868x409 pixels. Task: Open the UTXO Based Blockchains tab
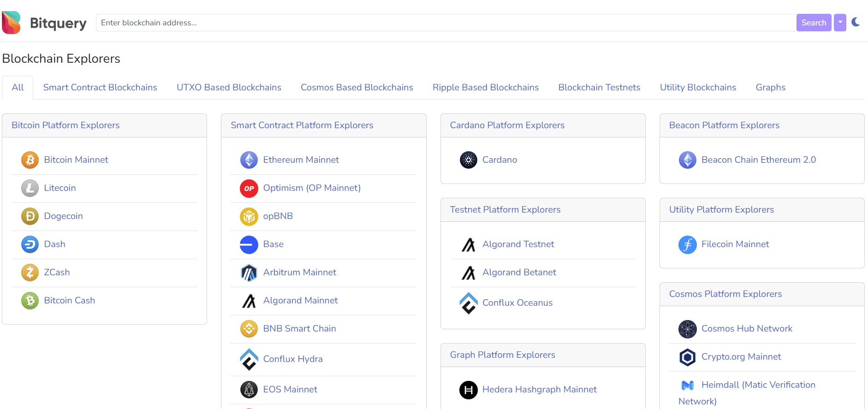click(229, 88)
